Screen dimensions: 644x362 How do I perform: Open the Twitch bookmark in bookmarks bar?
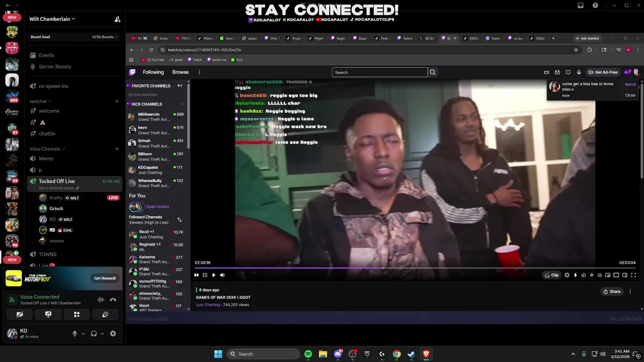195,60
